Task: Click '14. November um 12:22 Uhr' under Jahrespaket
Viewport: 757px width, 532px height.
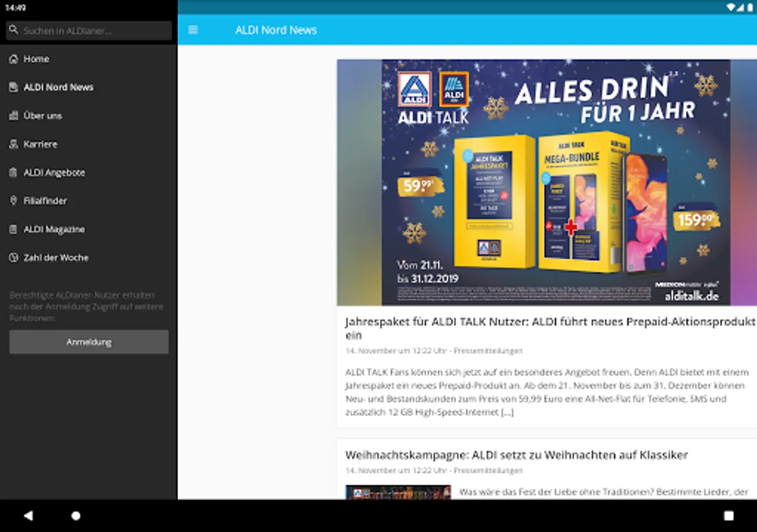Action: click(x=396, y=351)
